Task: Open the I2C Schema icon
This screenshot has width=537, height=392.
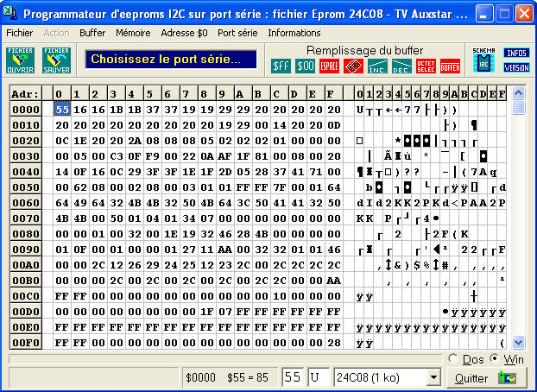Action: (483, 60)
